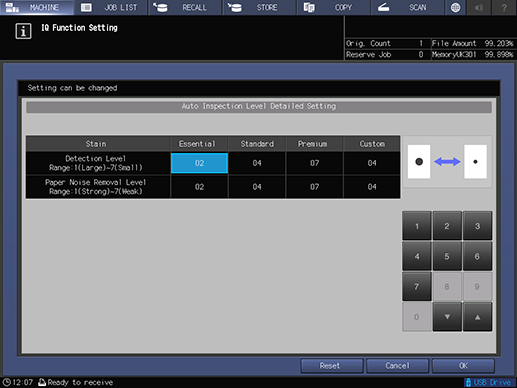This screenshot has height=388, width=517.
Task: Click the Ready to receive status icon
Action: point(42,382)
